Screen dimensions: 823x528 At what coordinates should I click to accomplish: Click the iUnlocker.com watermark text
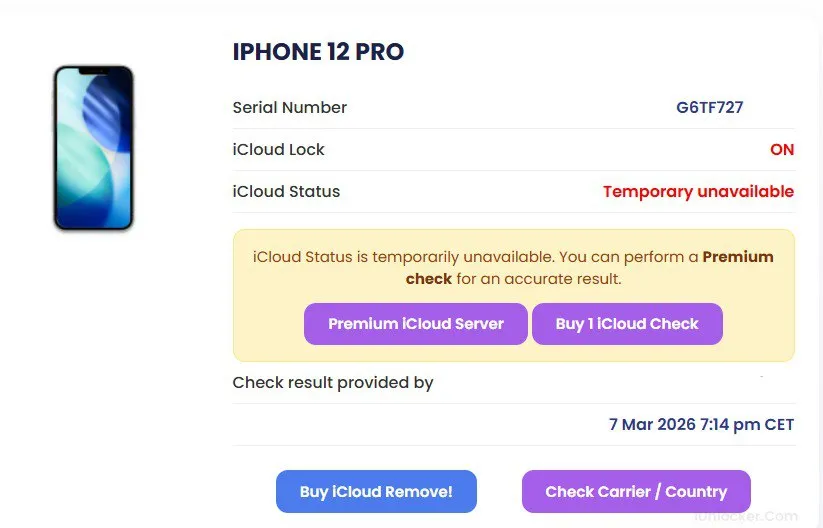pos(746,517)
